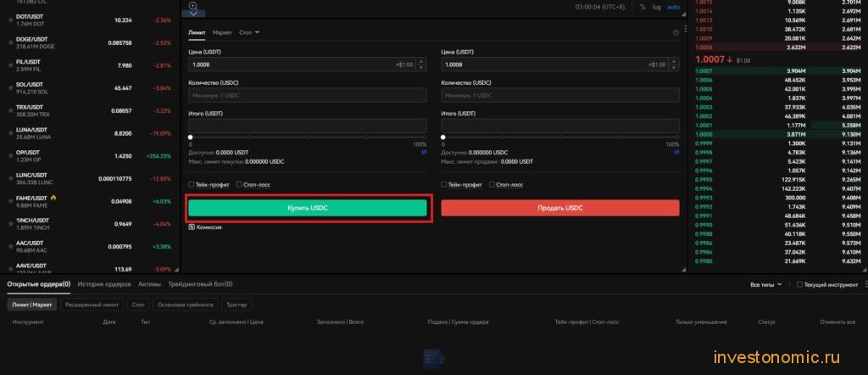Screen dimensions: 868x375
Task: Check the Текущий инструмент box
Action: point(799,284)
